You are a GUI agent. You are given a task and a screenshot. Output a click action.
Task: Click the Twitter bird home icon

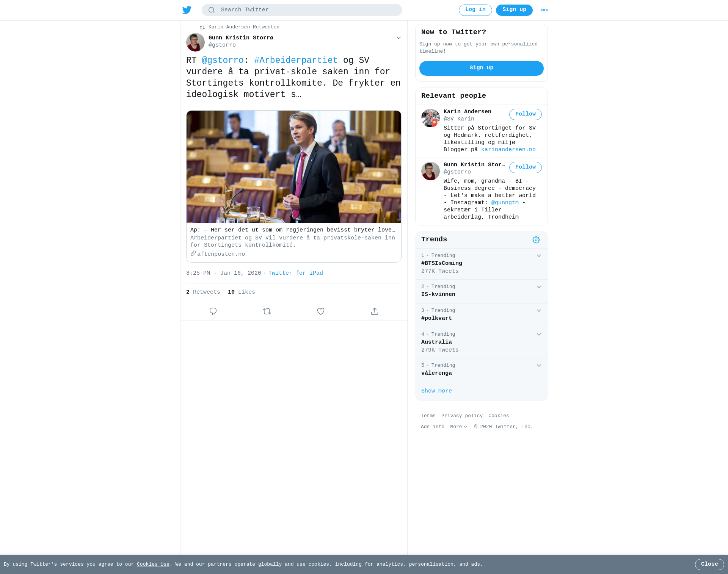click(187, 10)
